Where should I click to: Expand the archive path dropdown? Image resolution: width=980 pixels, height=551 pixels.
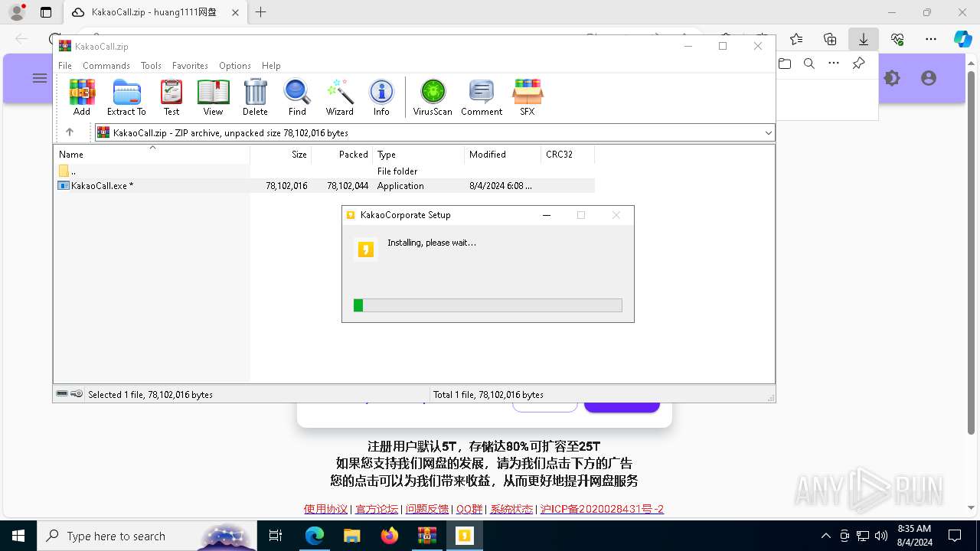(x=768, y=133)
